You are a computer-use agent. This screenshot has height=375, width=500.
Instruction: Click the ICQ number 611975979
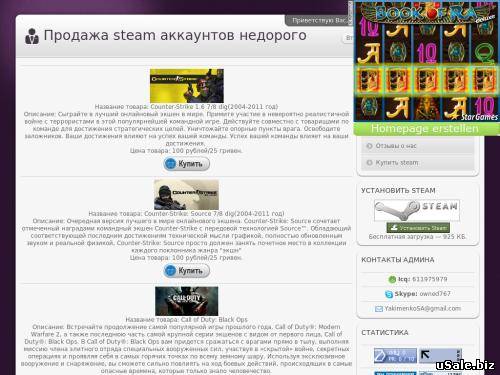point(430,279)
